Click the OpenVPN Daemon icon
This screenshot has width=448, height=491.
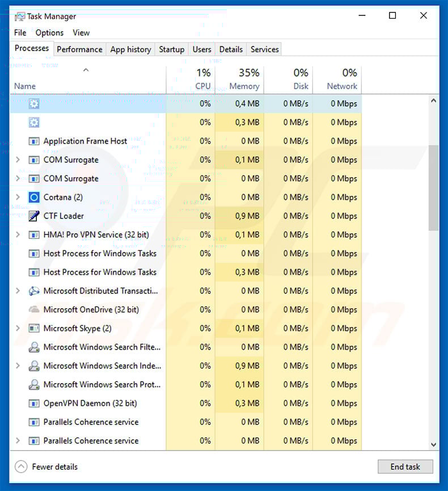click(x=34, y=404)
